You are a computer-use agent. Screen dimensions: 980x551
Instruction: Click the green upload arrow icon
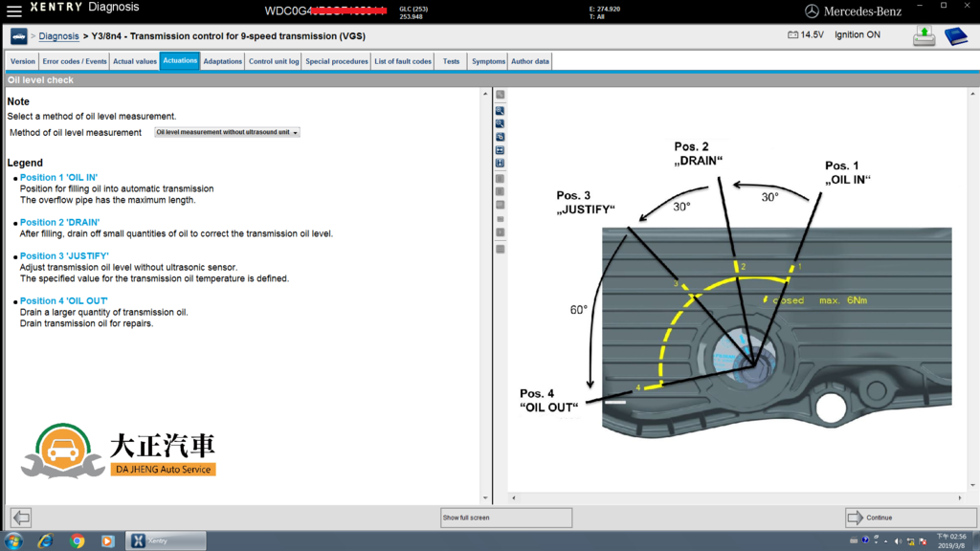[x=924, y=36]
